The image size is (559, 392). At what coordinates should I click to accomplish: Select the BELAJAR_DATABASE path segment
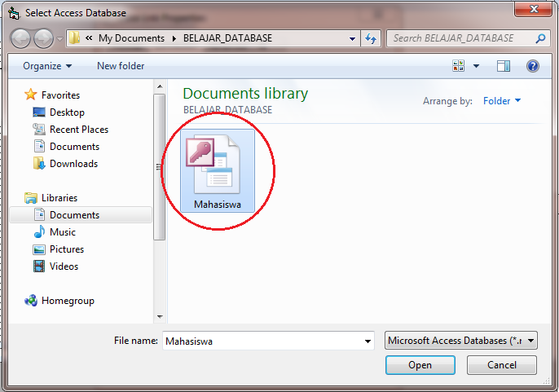pos(227,38)
